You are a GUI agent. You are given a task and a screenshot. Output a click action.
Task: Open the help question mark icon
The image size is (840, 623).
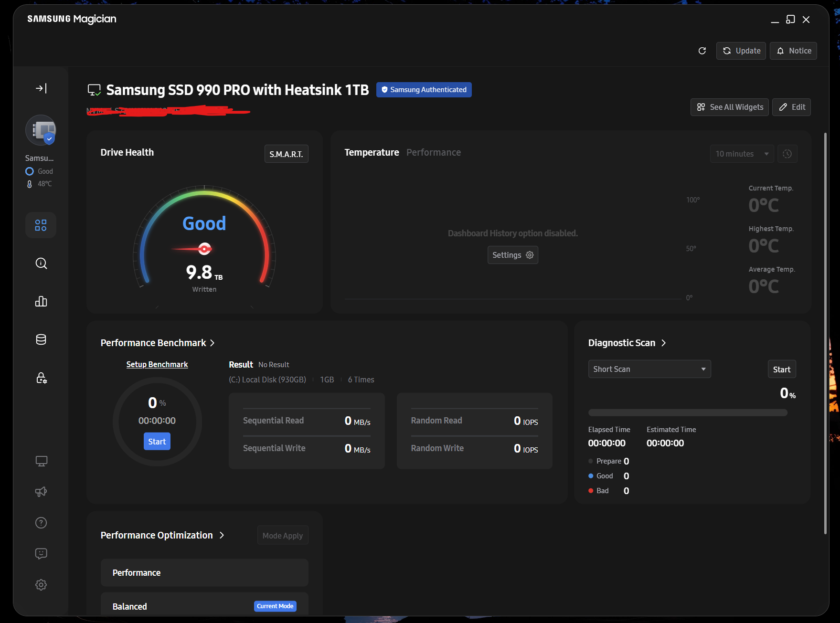click(x=41, y=523)
